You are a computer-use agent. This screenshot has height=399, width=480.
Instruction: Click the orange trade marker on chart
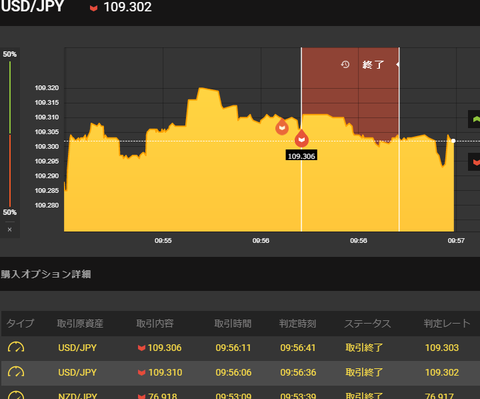282,127
